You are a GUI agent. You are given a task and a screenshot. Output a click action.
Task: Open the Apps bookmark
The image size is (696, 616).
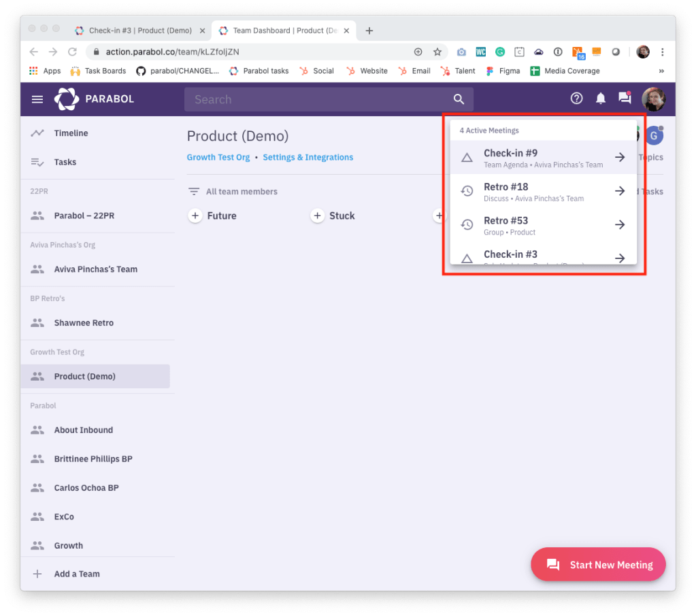click(x=45, y=71)
